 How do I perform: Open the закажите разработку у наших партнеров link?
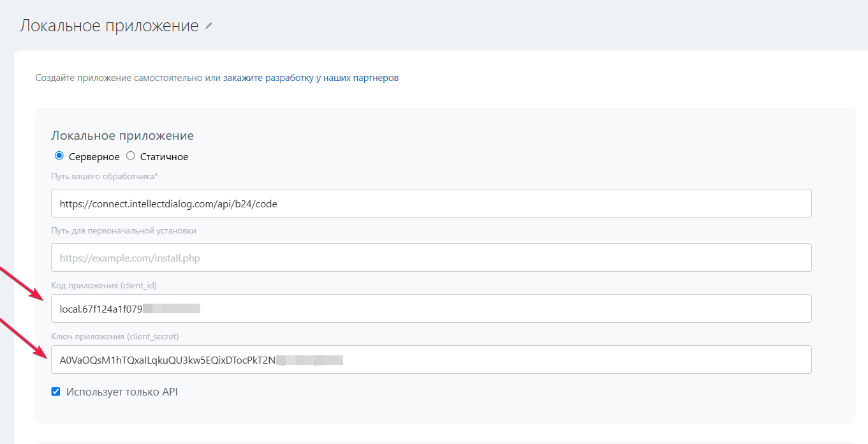[311, 78]
